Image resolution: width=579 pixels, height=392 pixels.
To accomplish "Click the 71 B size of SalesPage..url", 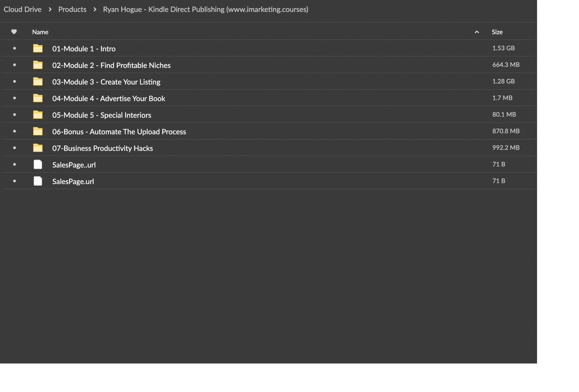I will [x=499, y=164].
